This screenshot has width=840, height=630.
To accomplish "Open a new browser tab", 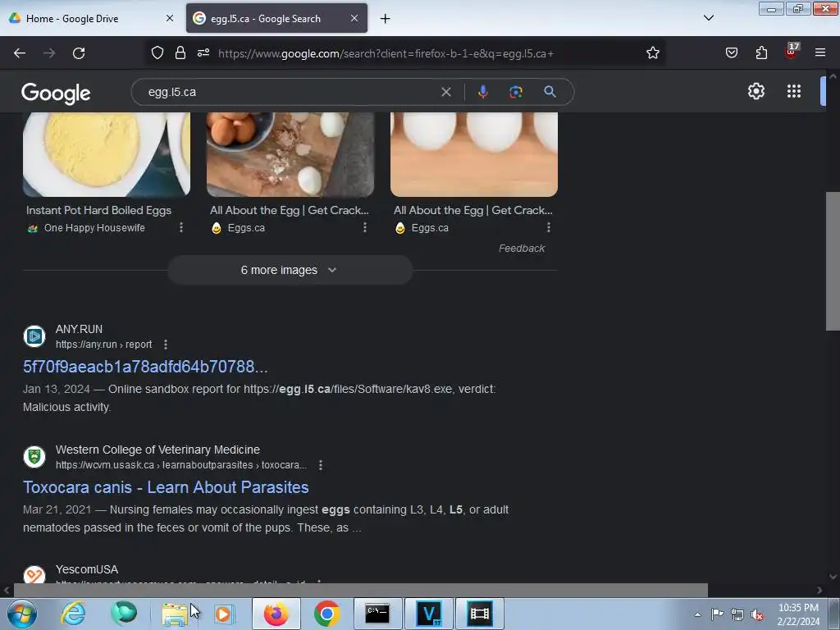I will click(386, 19).
